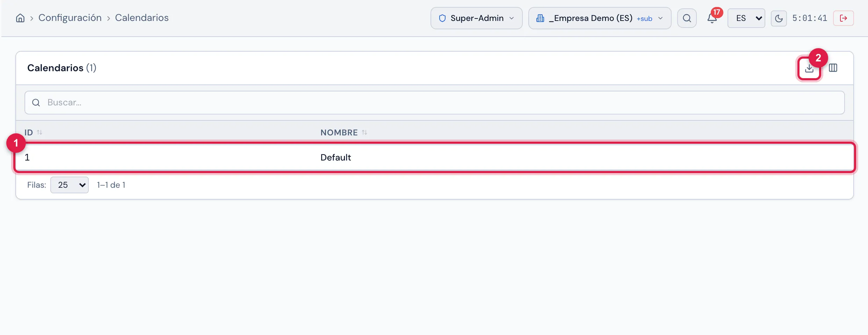Open the Configuración breadcrumb link
Screen dimensions: 868x335
pyautogui.click(x=70, y=18)
